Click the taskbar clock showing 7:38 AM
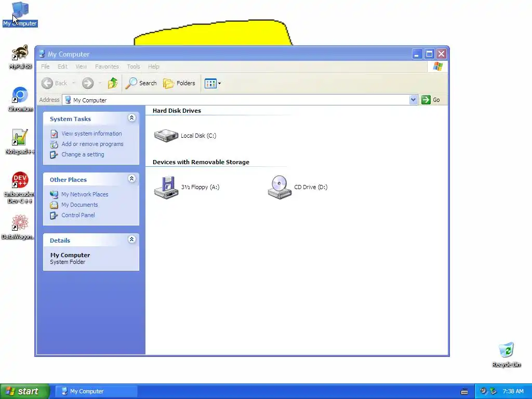 (x=513, y=391)
